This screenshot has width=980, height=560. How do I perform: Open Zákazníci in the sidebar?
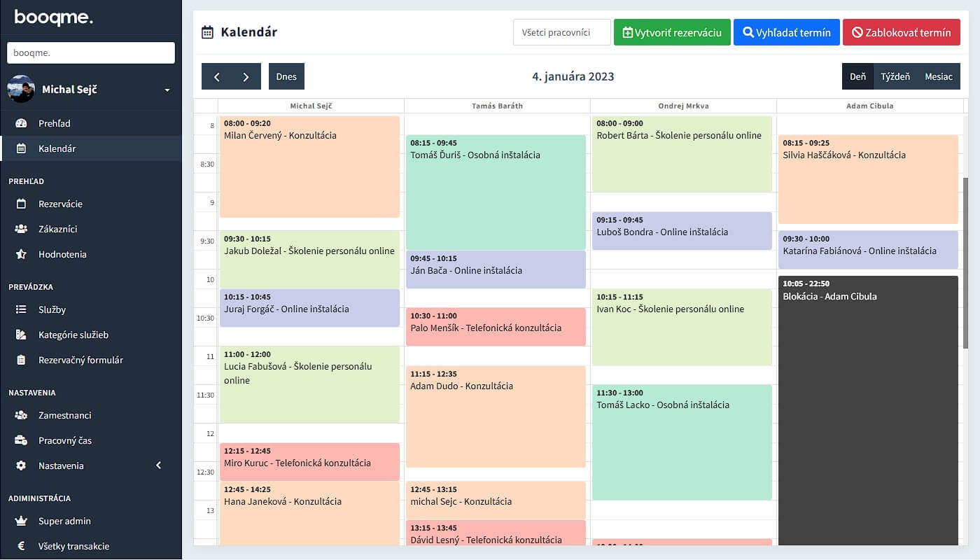point(91,229)
